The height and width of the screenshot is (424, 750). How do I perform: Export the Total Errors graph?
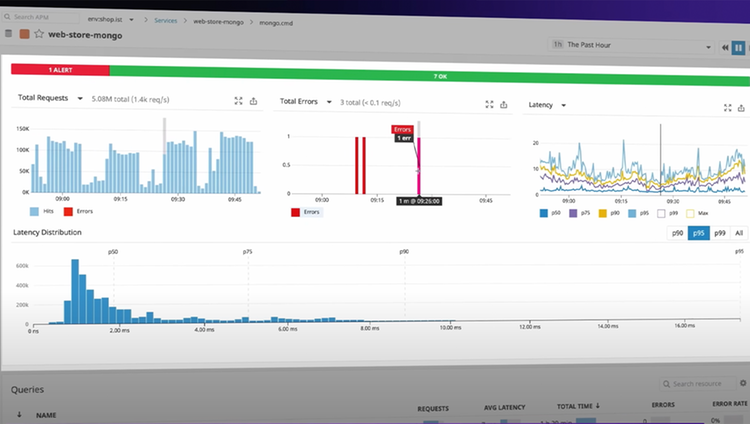[x=504, y=105]
